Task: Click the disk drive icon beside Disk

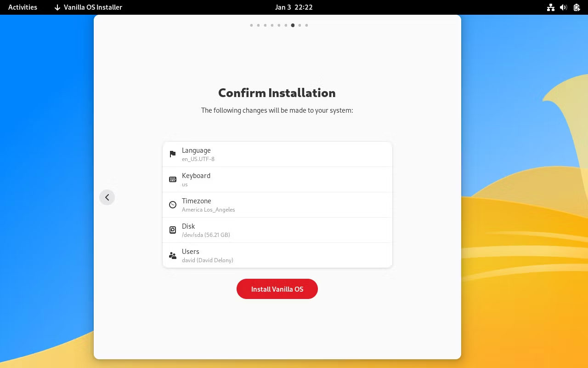Action: click(x=173, y=230)
